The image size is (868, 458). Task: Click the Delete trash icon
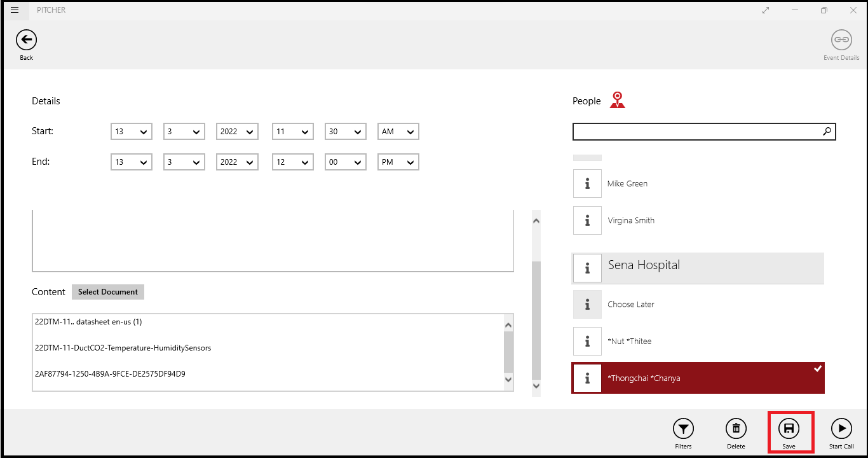pyautogui.click(x=736, y=429)
